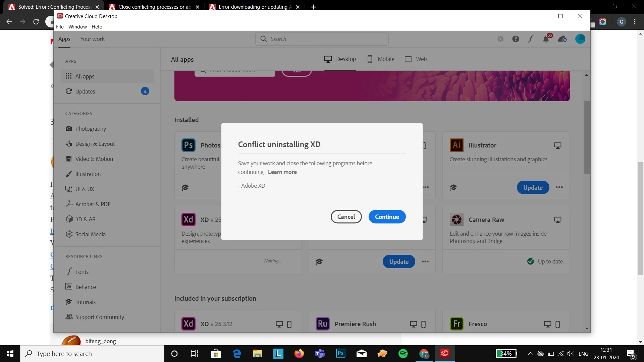Click the help question mark icon
Screen dimensions: 644x362
[516, 39]
